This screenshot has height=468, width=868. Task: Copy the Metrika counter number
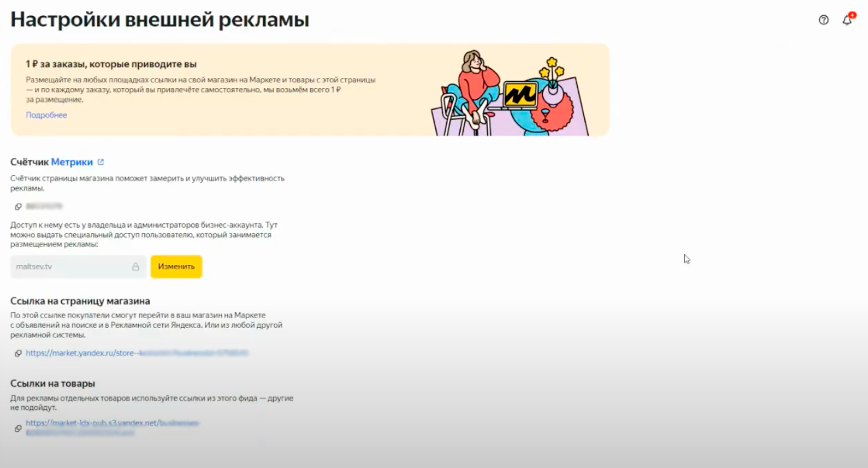pos(19,206)
